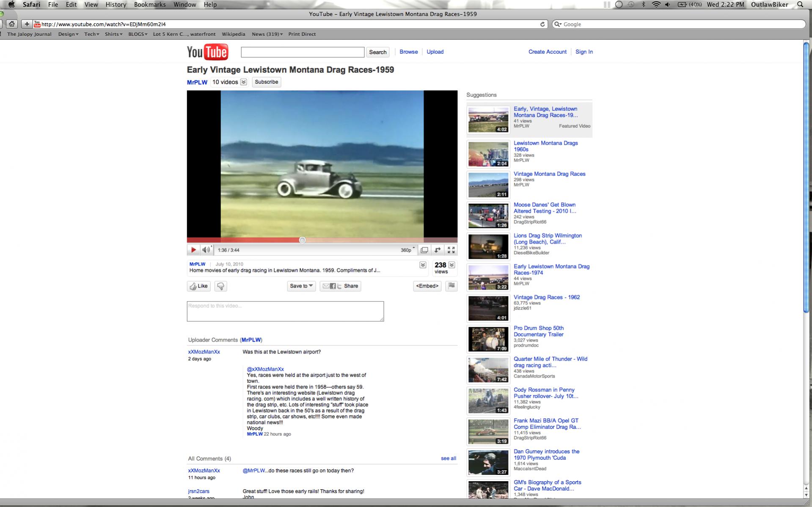Image resolution: width=812 pixels, height=507 pixels.
Task: Subscribe to MrPLW channel
Action: [x=267, y=82]
